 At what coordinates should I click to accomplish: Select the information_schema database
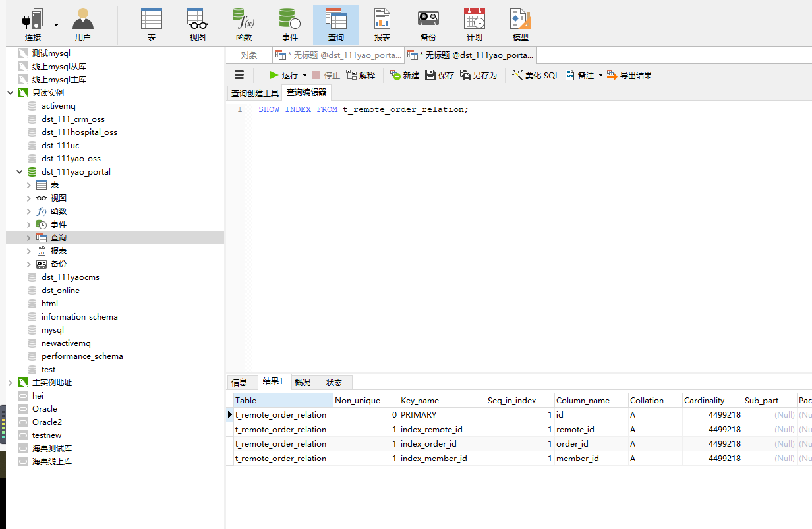80,317
